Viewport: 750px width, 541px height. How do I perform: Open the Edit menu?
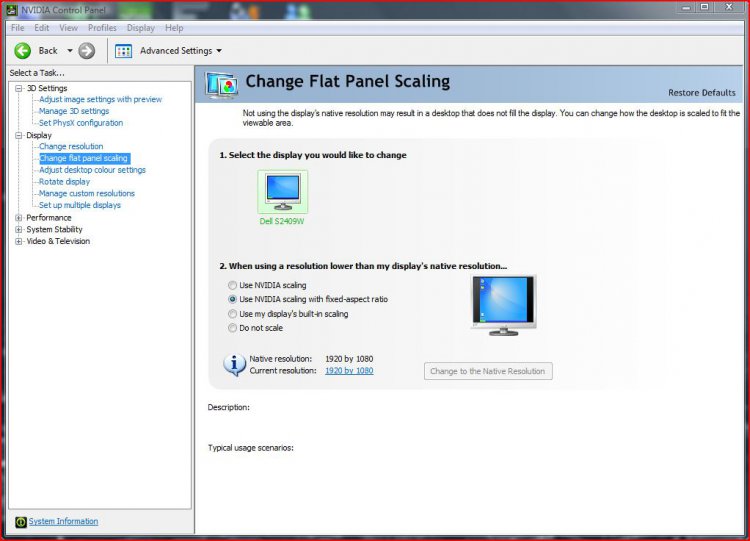coord(42,28)
